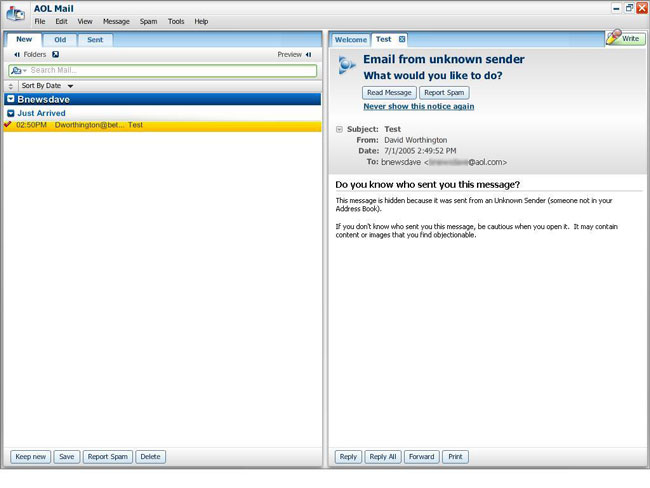Select the Test tab in reading pane
Viewport: 650px width, 488px height.
pos(383,39)
